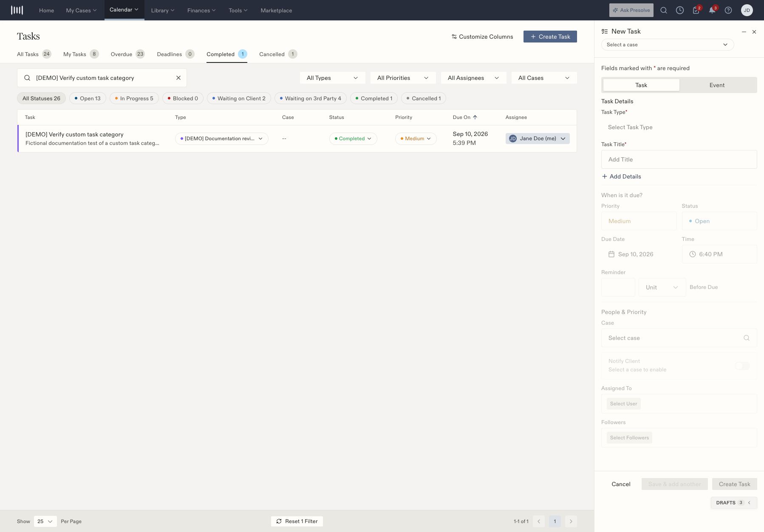Expand Select a case dropdown

click(668, 45)
